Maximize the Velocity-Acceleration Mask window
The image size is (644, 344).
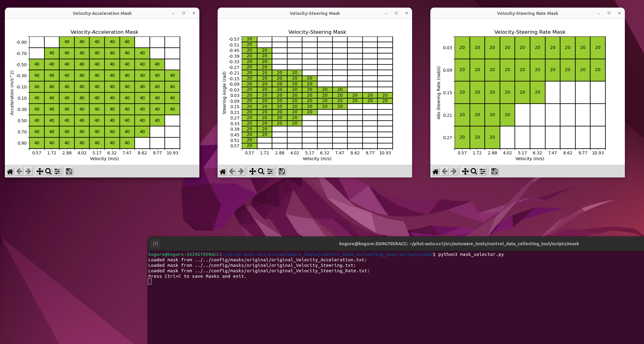click(184, 13)
